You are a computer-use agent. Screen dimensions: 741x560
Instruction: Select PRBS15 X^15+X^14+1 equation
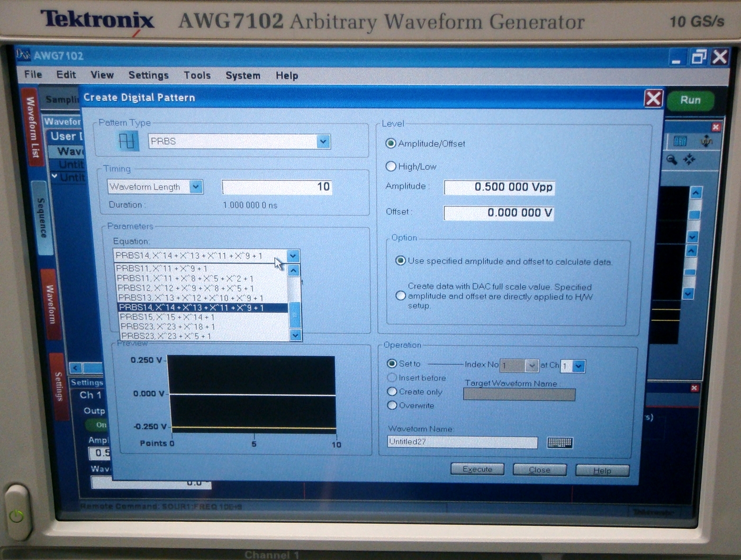tap(204, 317)
